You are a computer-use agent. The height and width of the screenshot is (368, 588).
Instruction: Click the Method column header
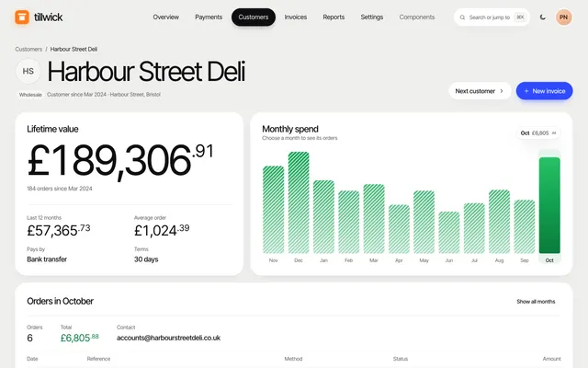pos(293,359)
